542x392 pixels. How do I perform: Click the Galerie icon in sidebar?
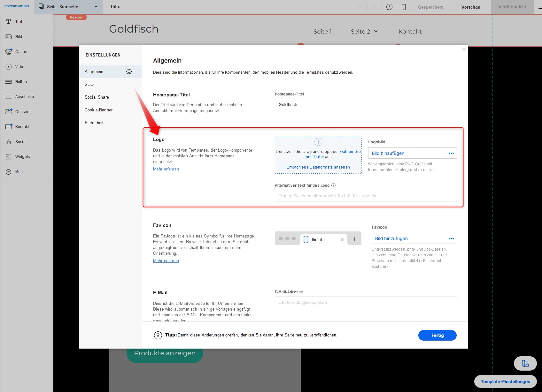tap(9, 52)
